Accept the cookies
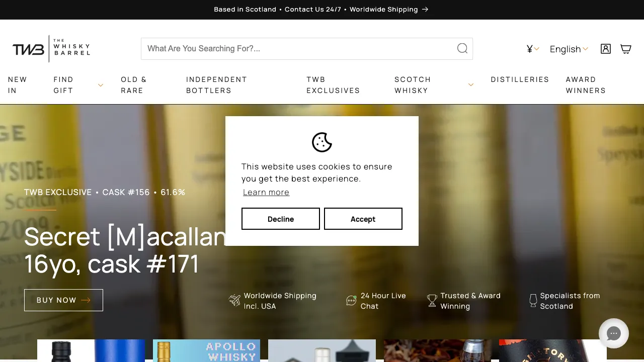The image size is (644, 362). [x=363, y=219]
